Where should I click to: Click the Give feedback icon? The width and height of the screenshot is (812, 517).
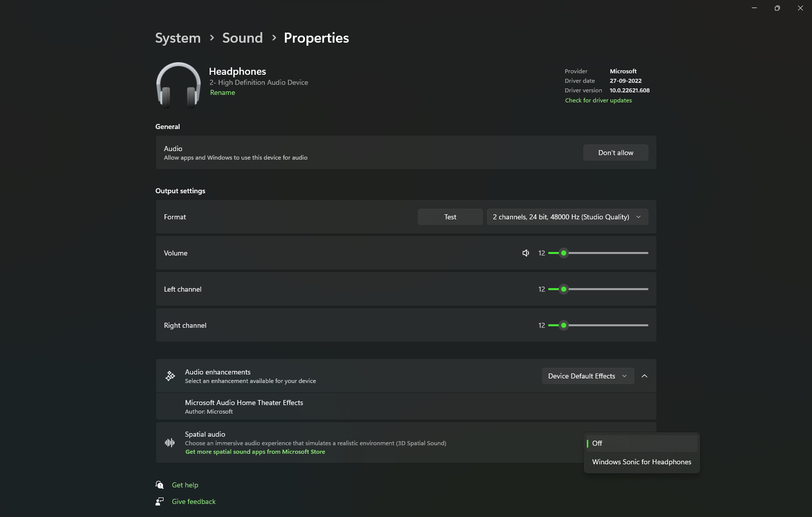point(159,501)
